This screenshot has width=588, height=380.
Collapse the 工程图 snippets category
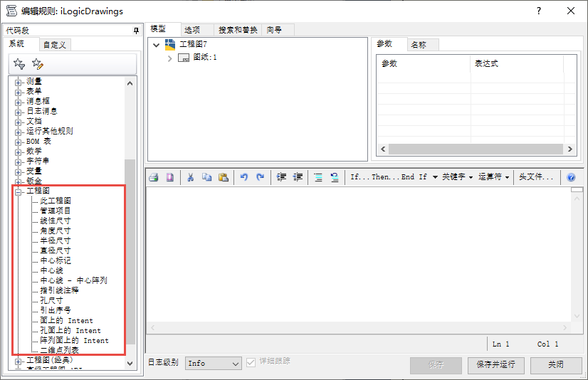tap(18, 192)
